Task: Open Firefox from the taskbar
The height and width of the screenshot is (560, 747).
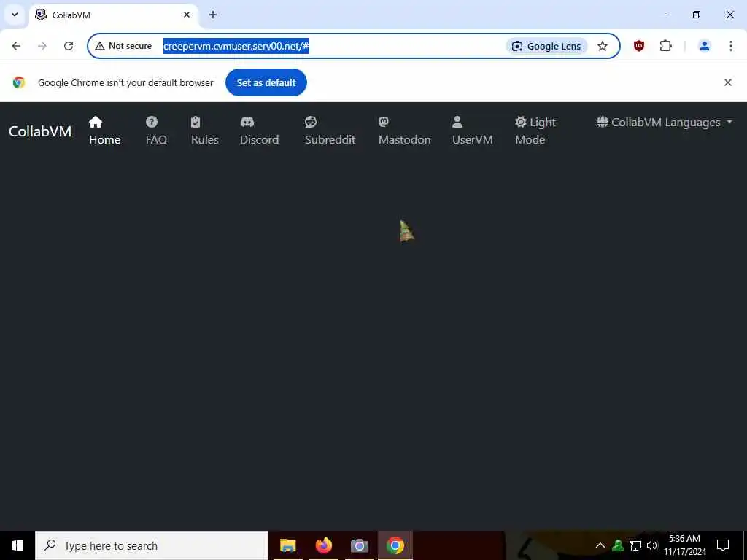Action: (323, 545)
